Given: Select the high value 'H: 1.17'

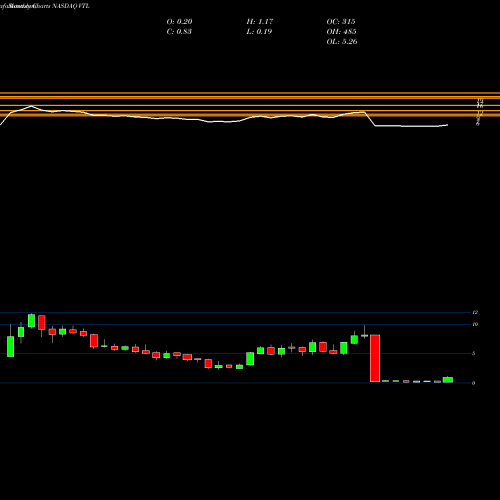Looking at the screenshot, I should [x=260, y=21].
